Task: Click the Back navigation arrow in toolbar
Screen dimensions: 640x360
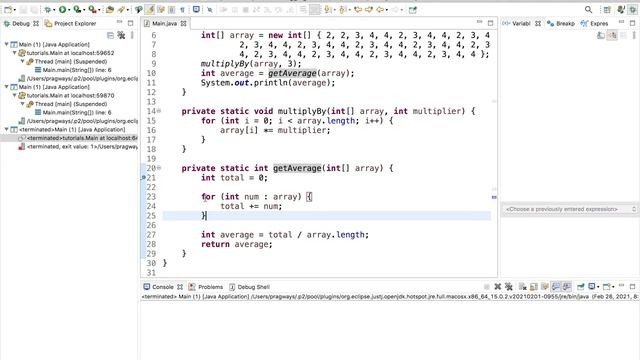Action: click(380, 9)
